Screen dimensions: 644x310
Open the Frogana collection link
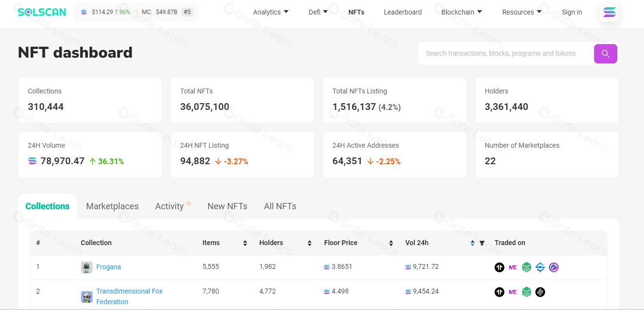click(x=108, y=267)
